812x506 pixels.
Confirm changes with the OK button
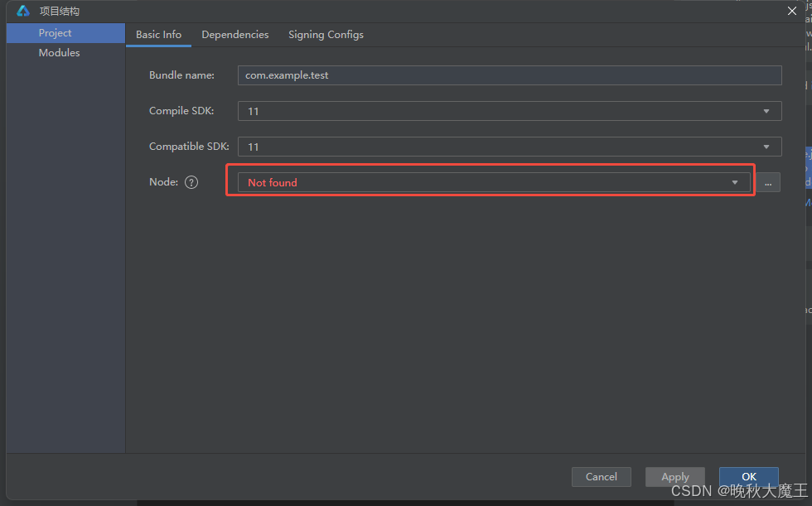click(x=748, y=476)
